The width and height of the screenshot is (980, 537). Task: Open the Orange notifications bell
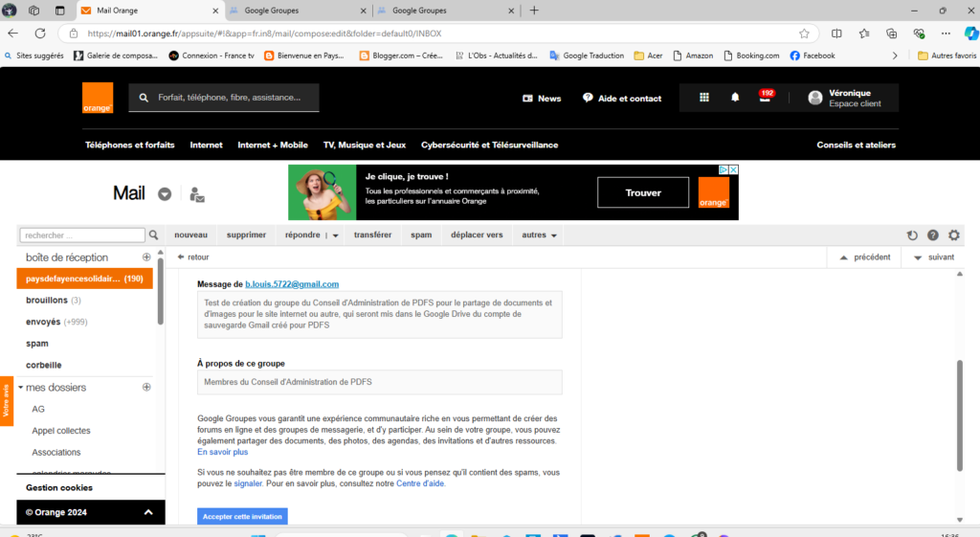point(735,98)
